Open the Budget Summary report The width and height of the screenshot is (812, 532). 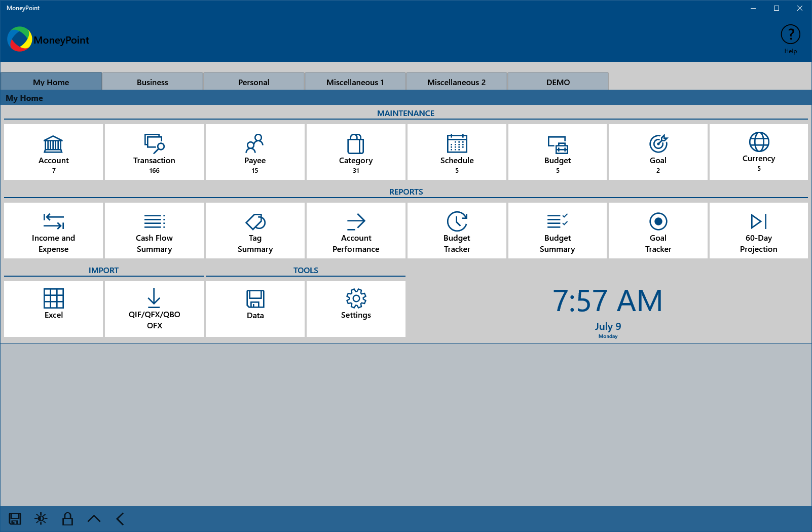click(558, 231)
